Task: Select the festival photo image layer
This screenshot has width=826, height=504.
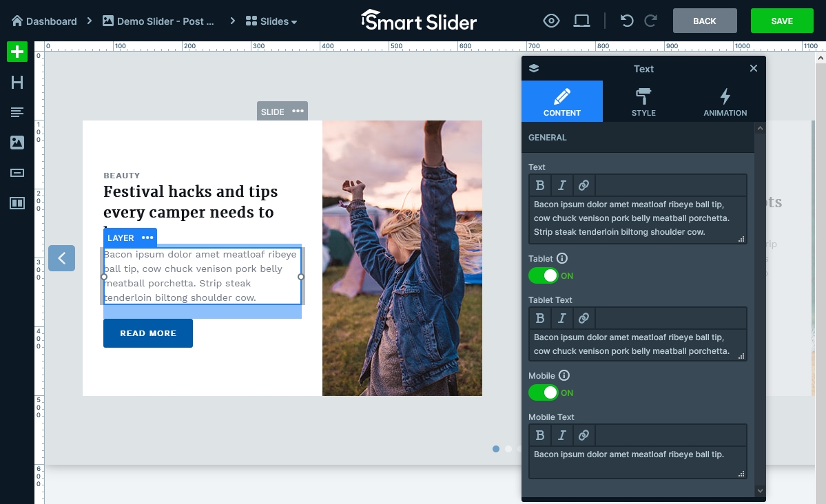Action: pyautogui.click(x=402, y=258)
